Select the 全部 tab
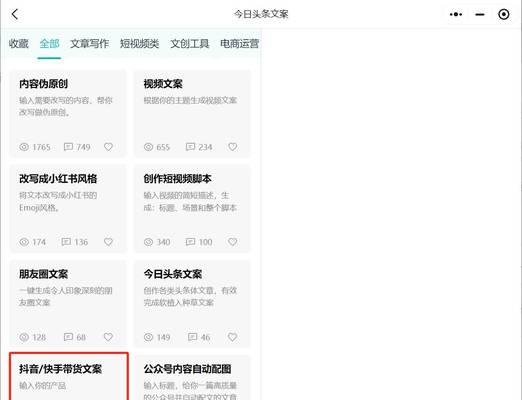The height and width of the screenshot is (400, 522). click(49, 43)
